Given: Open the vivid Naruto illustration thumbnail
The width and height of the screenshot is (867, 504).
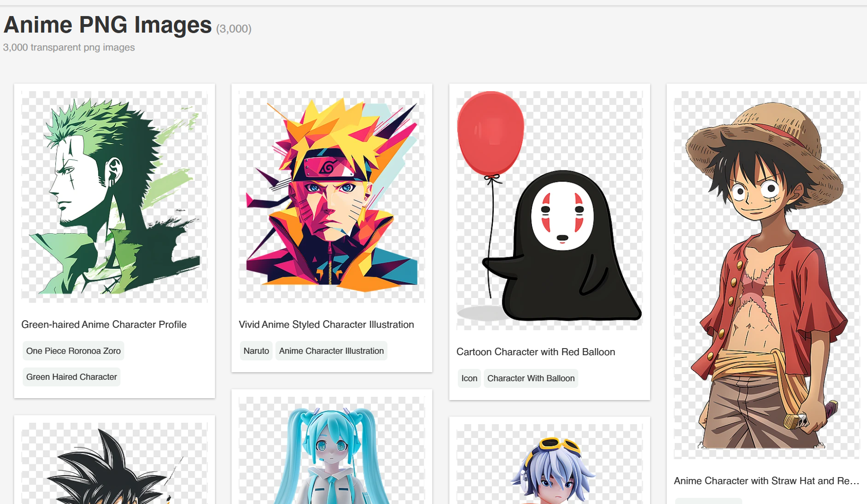Looking at the screenshot, I should click(x=332, y=196).
